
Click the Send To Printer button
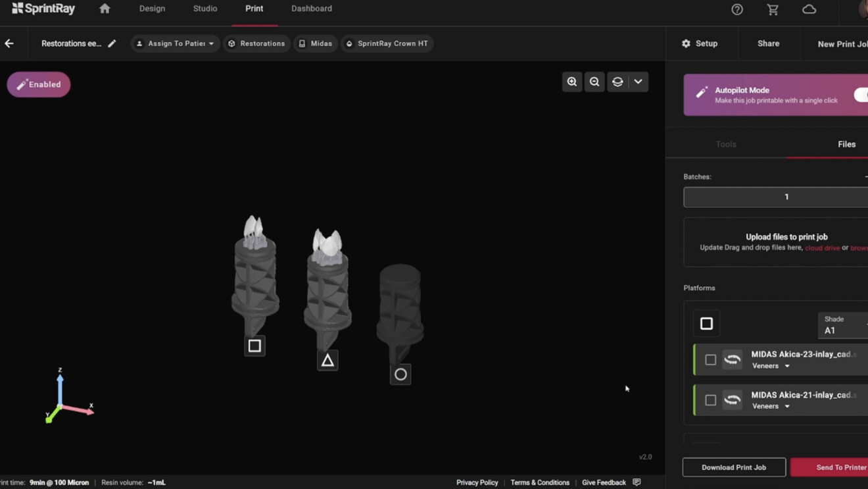(x=829, y=467)
